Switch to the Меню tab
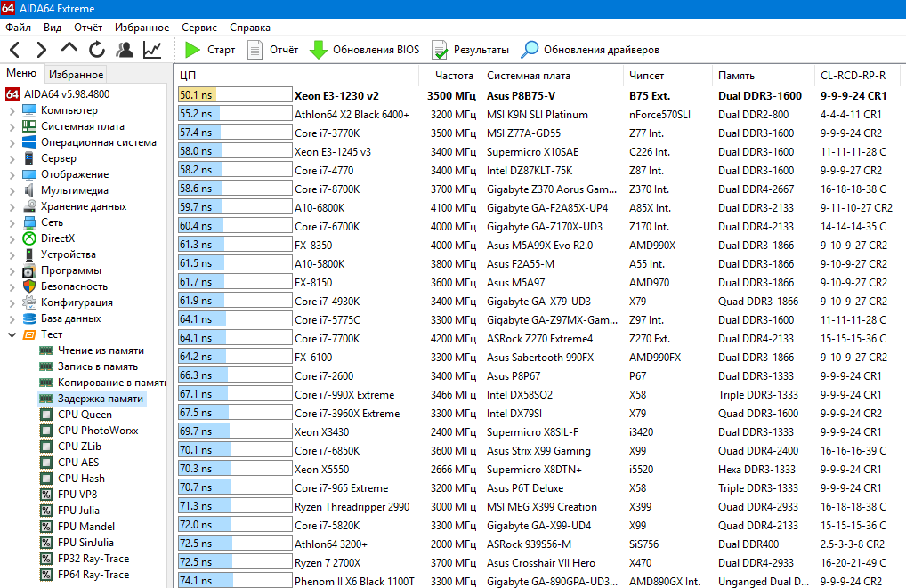 (21, 73)
